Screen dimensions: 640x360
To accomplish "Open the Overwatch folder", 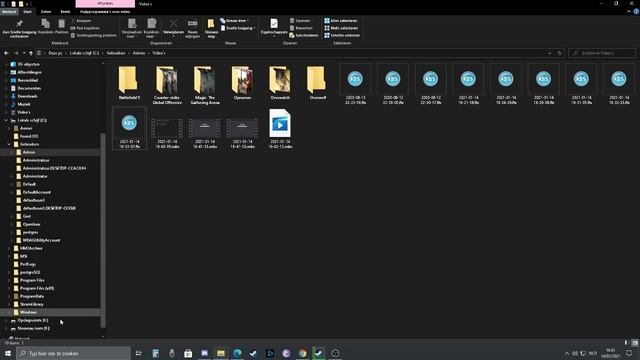I will pos(280,83).
